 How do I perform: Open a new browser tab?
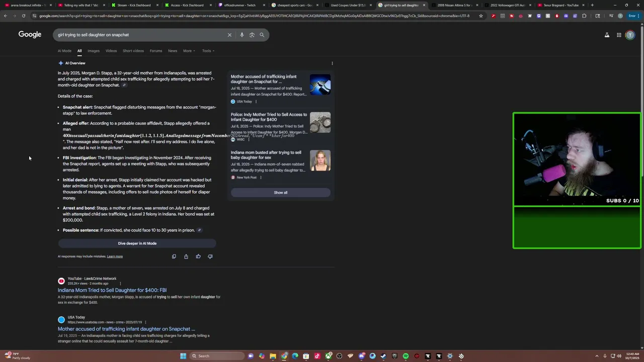[x=592, y=5]
